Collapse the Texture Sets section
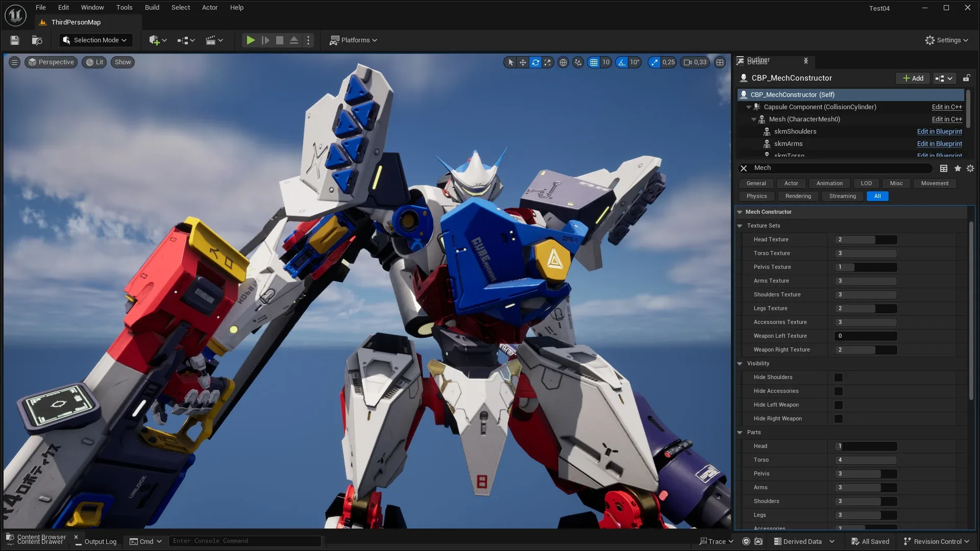The height and width of the screenshot is (551, 980). [x=740, y=226]
